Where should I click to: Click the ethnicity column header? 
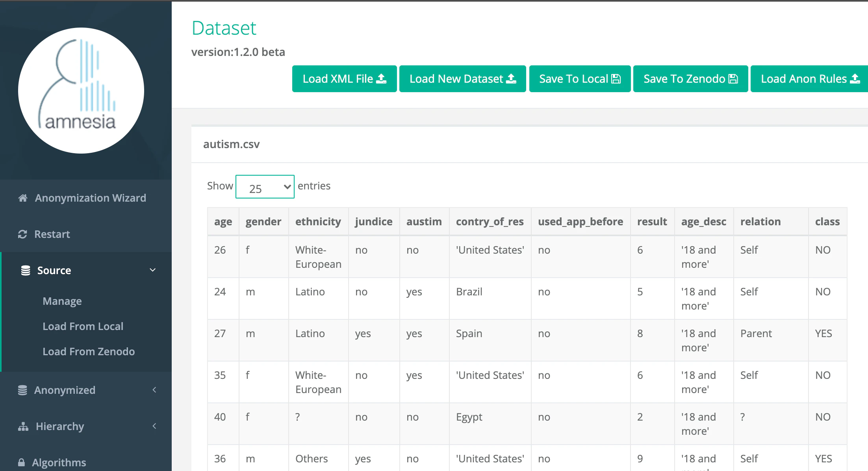click(318, 221)
